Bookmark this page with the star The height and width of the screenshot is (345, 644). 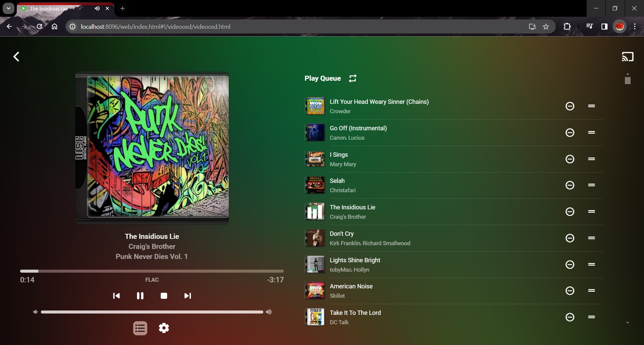546,27
